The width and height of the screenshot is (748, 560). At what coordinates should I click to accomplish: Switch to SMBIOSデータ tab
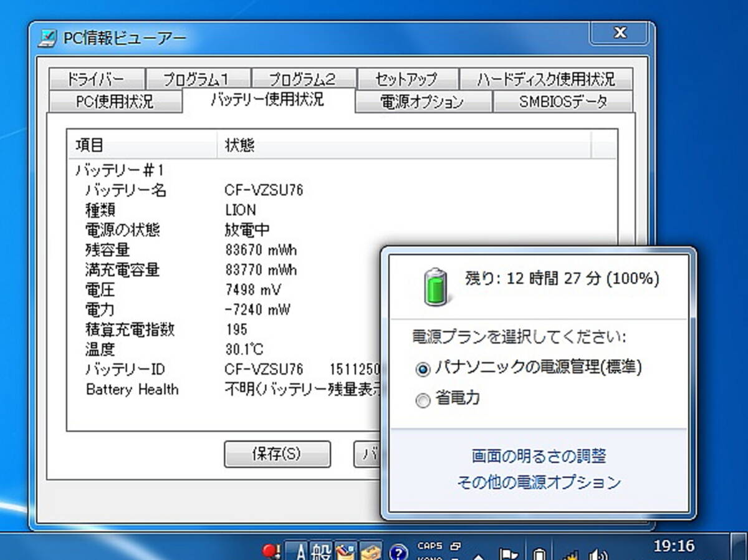pyautogui.click(x=563, y=102)
